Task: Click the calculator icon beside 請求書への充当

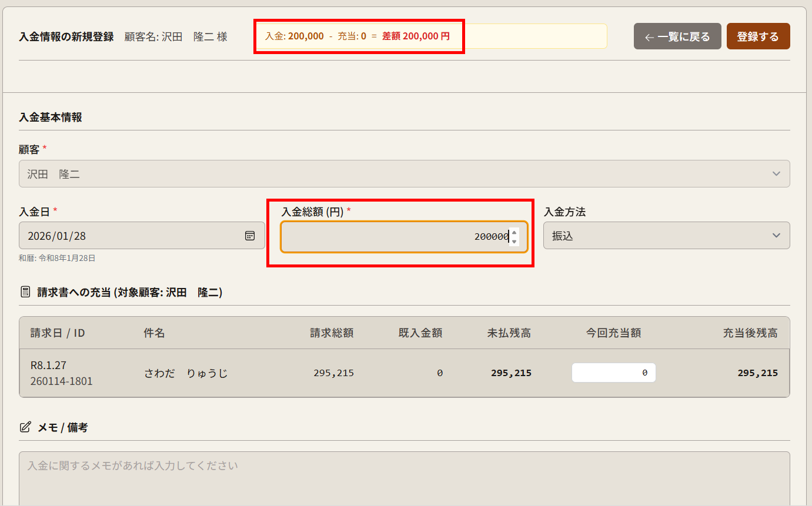Action: tap(25, 292)
